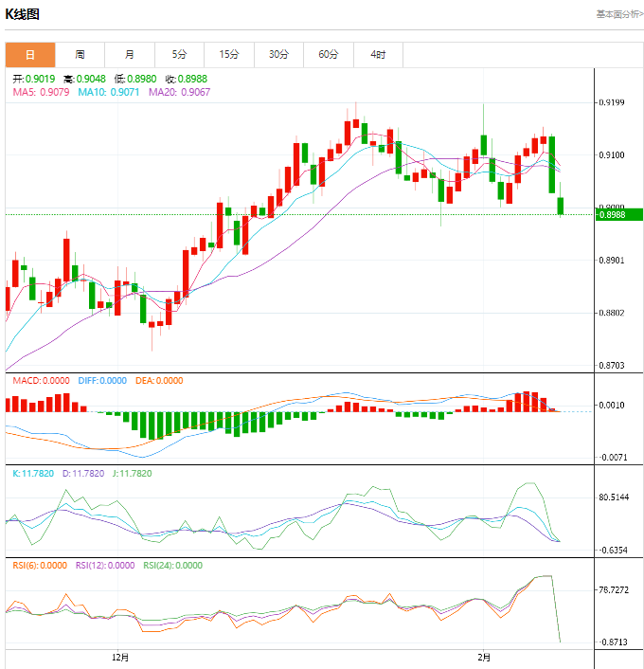Click the MACD:0.0000 label
The width and height of the screenshot is (644, 669).
[x=41, y=381]
